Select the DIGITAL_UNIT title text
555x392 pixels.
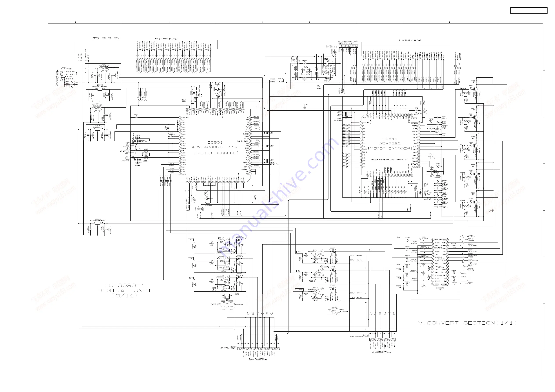click(x=125, y=291)
